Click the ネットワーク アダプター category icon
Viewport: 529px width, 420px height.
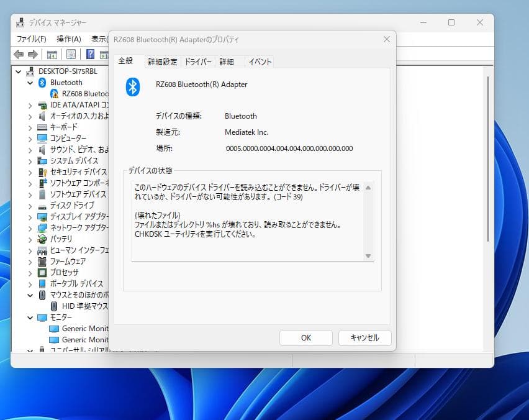click(42, 227)
